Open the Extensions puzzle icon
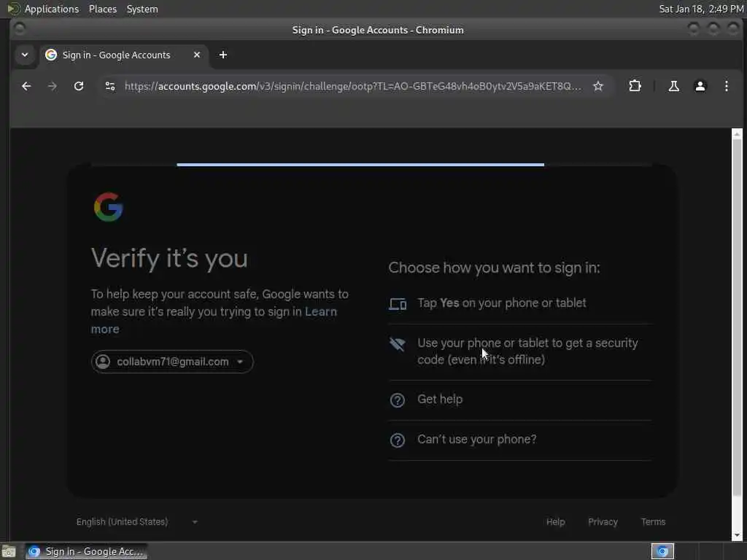 pyautogui.click(x=635, y=86)
